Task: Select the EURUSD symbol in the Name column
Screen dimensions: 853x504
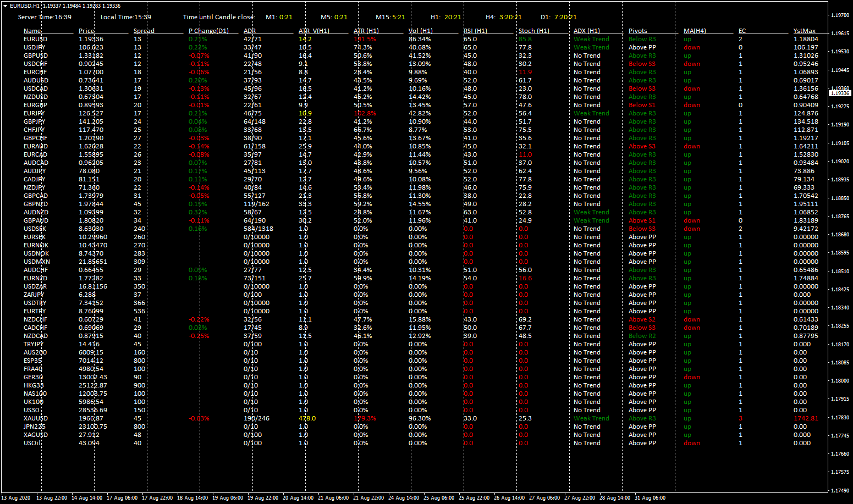Action: [35, 39]
